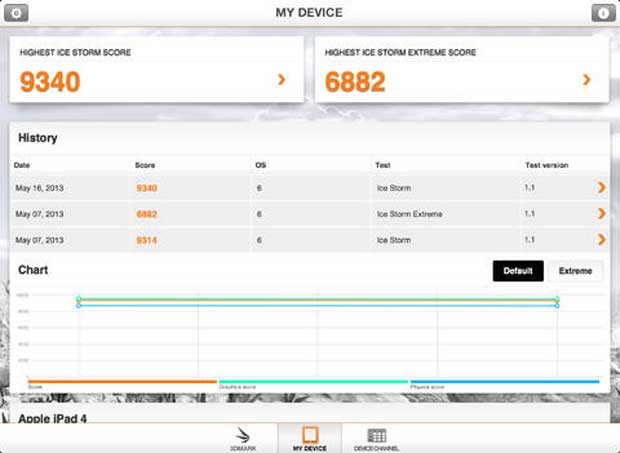
Task: Click the Test version column header
Action: click(x=546, y=165)
